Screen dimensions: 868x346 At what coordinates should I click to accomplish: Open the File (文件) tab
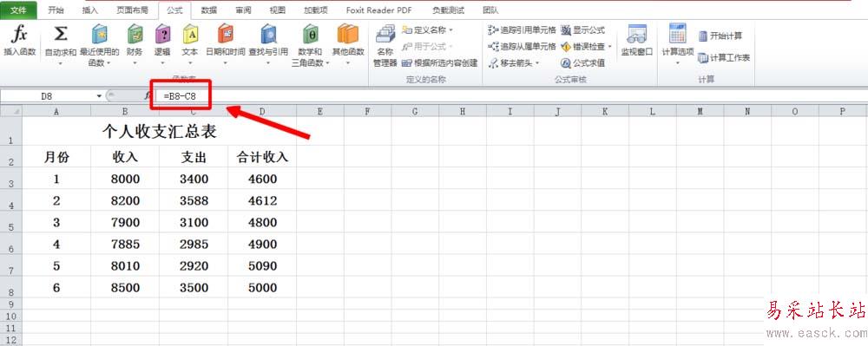tap(19, 10)
